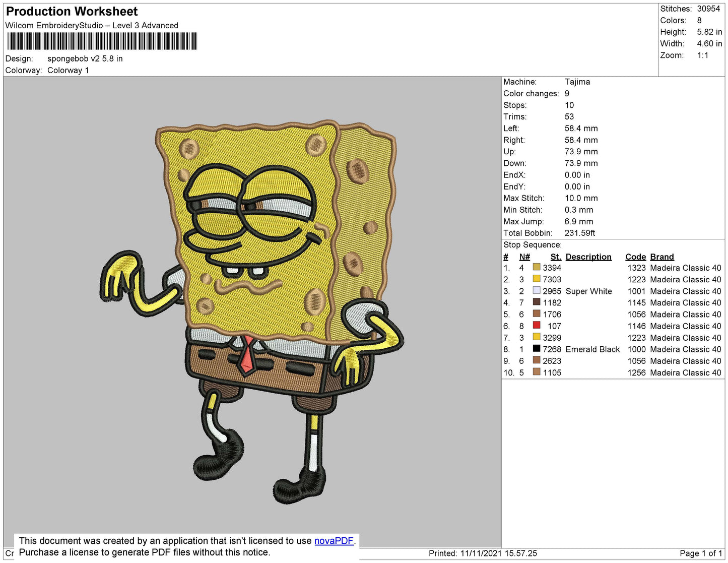This screenshot has width=728, height=563.
Task: Click the design name spongebob v2 5.8 in
Action: (x=85, y=58)
